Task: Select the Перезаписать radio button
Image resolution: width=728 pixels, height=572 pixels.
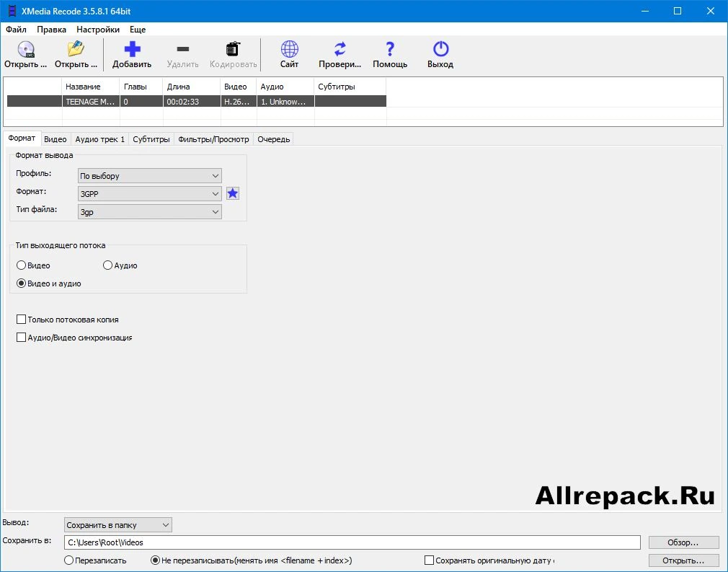Action: click(68, 560)
